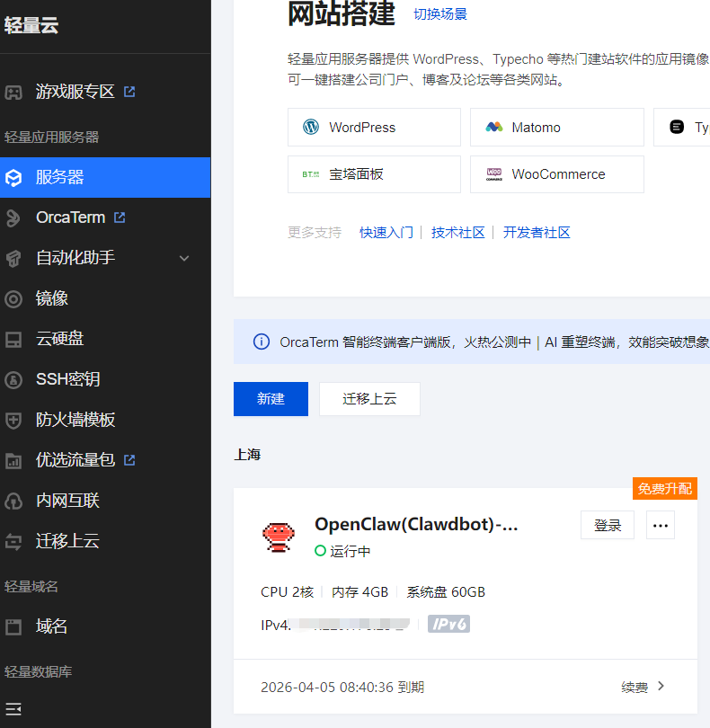Click the WordPress logo icon
This screenshot has height=728, width=710.
click(x=311, y=127)
